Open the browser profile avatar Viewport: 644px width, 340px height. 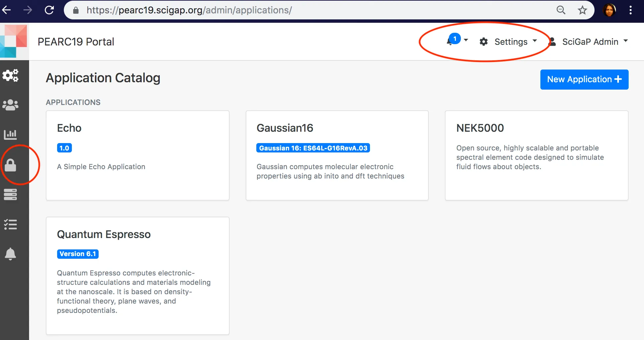click(609, 10)
